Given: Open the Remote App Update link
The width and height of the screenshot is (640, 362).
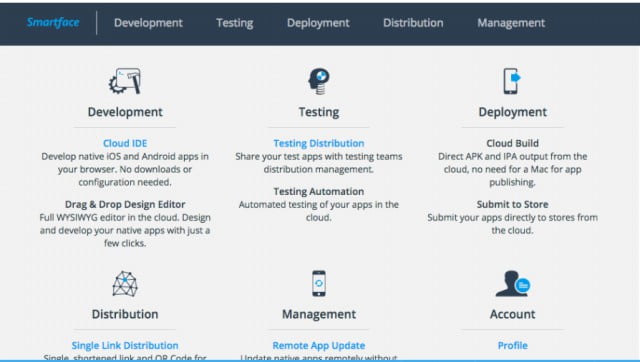Looking at the screenshot, I should (319, 345).
